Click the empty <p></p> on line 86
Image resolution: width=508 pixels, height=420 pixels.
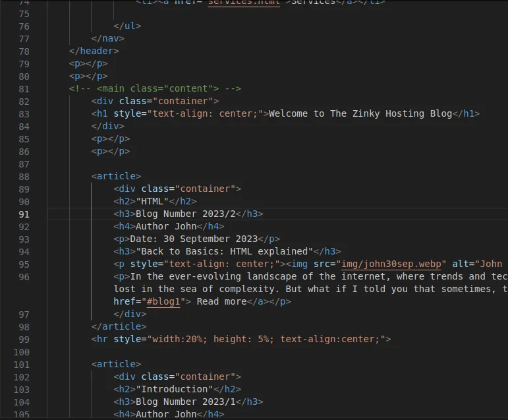(111, 151)
